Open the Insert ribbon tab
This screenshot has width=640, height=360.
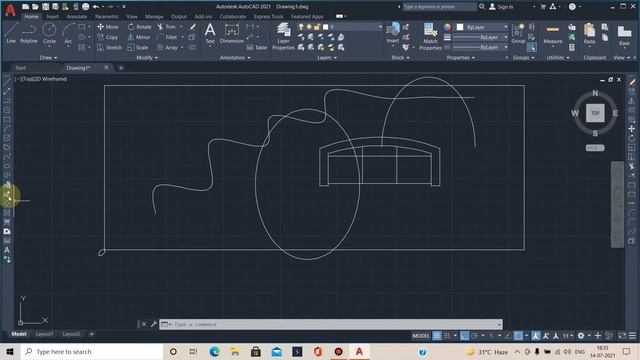52,17
